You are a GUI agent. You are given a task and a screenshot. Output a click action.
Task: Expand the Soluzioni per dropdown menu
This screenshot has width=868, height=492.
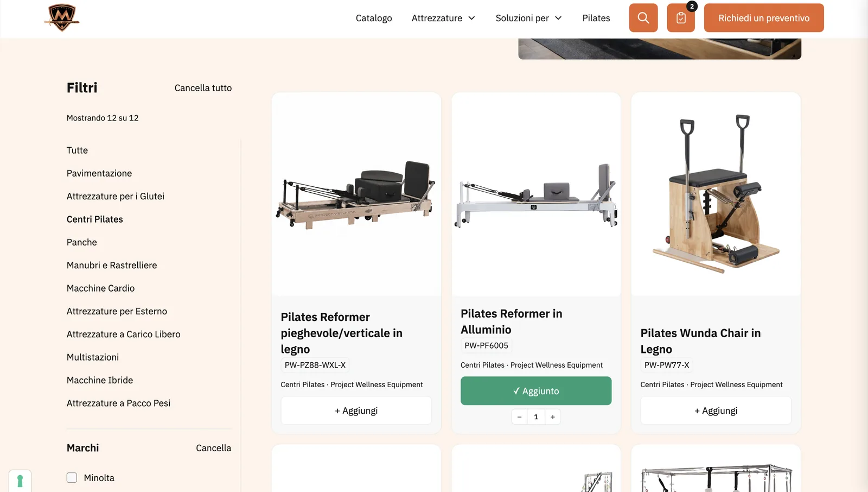pyautogui.click(x=528, y=18)
